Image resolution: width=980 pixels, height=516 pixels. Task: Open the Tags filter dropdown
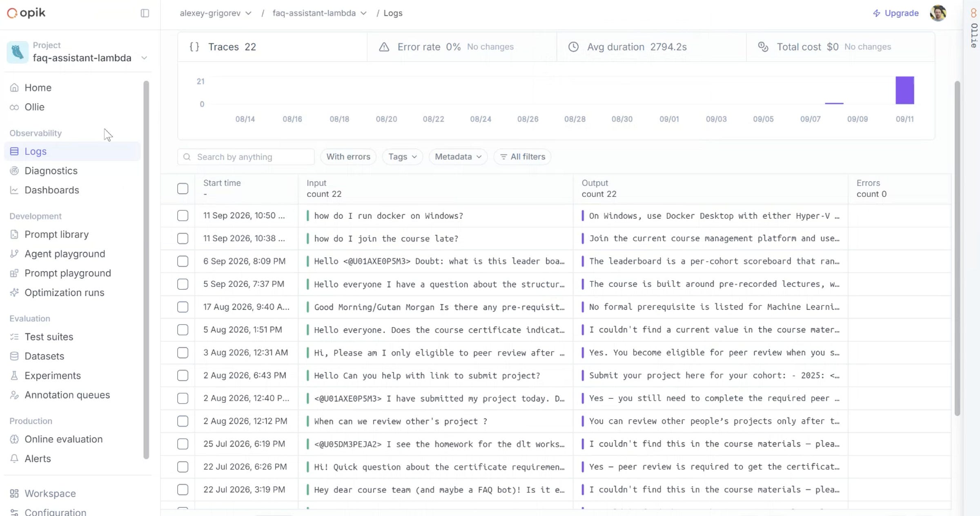tap(402, 157)
